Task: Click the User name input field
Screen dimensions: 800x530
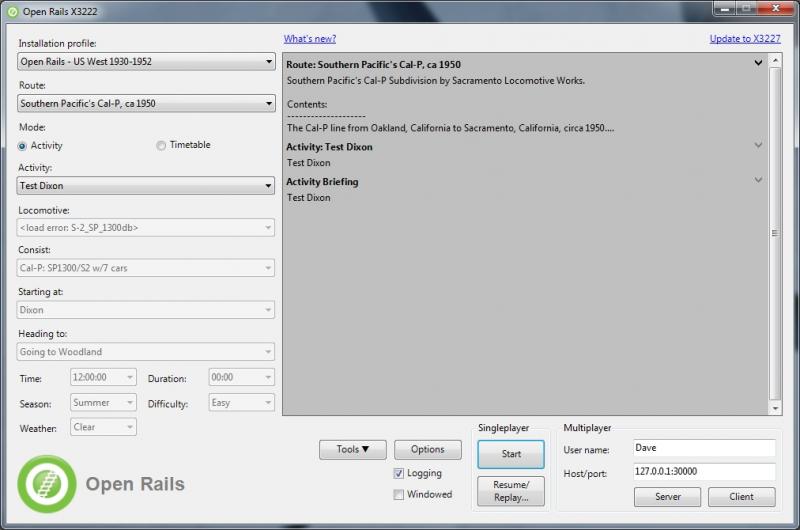Action: point(704,448)
